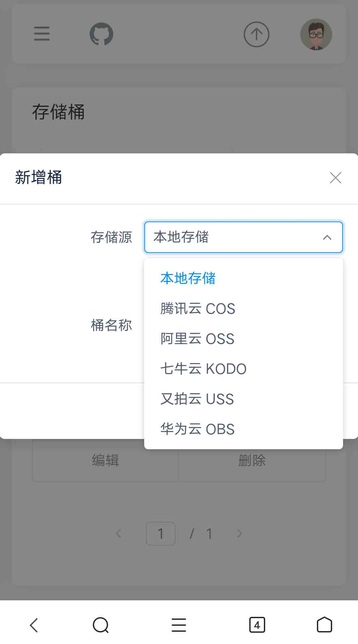The height and width of the screenshot is (644, 358).
Task: Open the user avatar profile
Action: (x=316, y=34)
